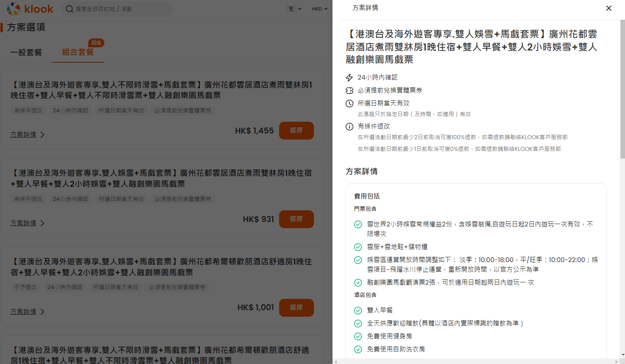Image resolution: width=625 pixels, height=364 pixels.
Task: Select the HK$ 1,001 package
Action: [x=297, y=308]
